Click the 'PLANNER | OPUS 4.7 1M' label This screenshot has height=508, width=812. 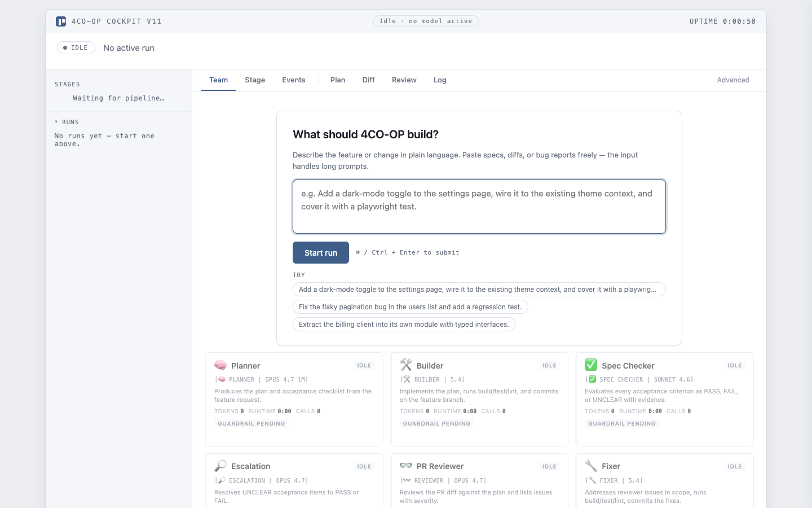[261, 380]
